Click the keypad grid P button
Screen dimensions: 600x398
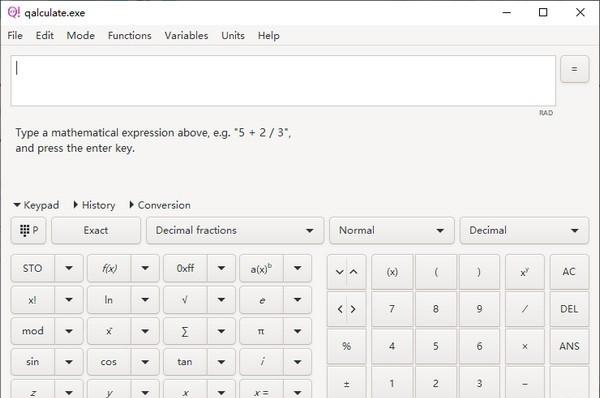(29, 230)
